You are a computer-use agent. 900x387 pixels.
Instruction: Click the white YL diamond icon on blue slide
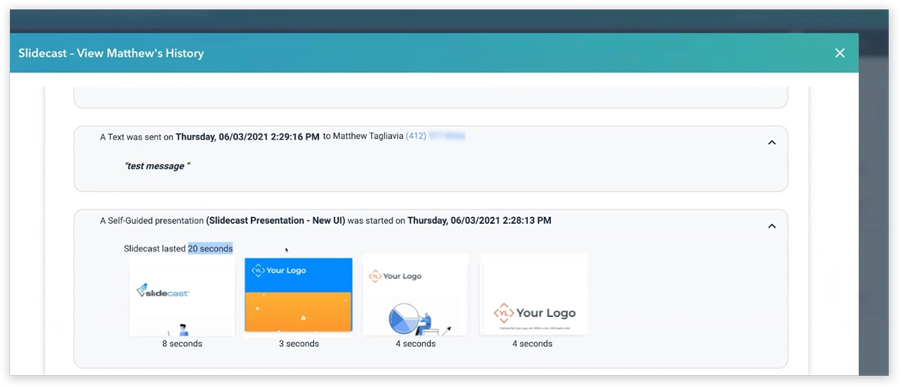click(x=258, y=270)
